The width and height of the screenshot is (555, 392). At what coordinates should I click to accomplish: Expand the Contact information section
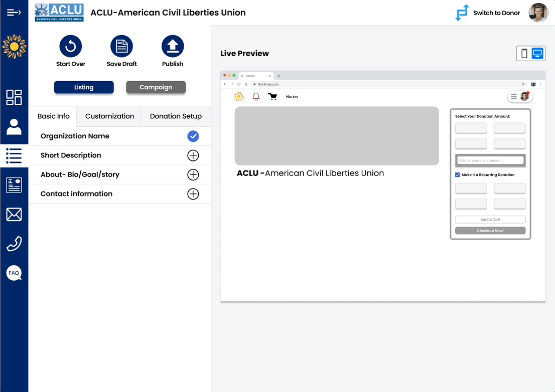tap(193, 194)
